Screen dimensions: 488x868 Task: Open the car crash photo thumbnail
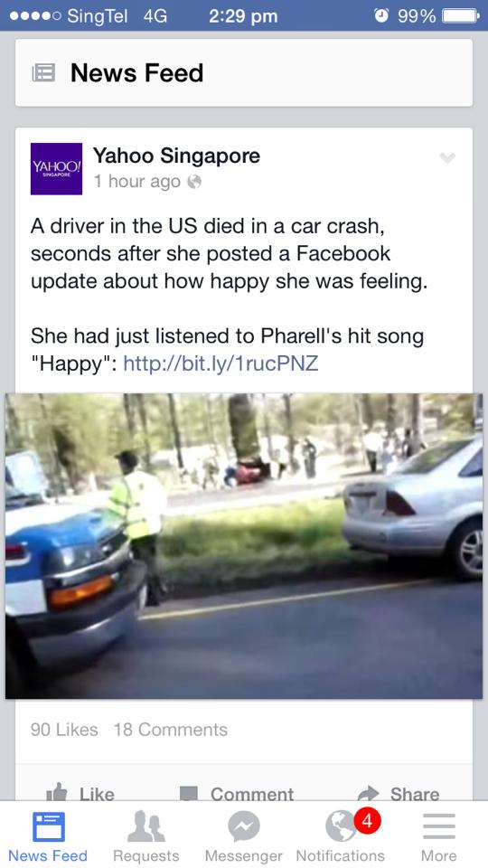pyautogui.click(x=244, y=546)
